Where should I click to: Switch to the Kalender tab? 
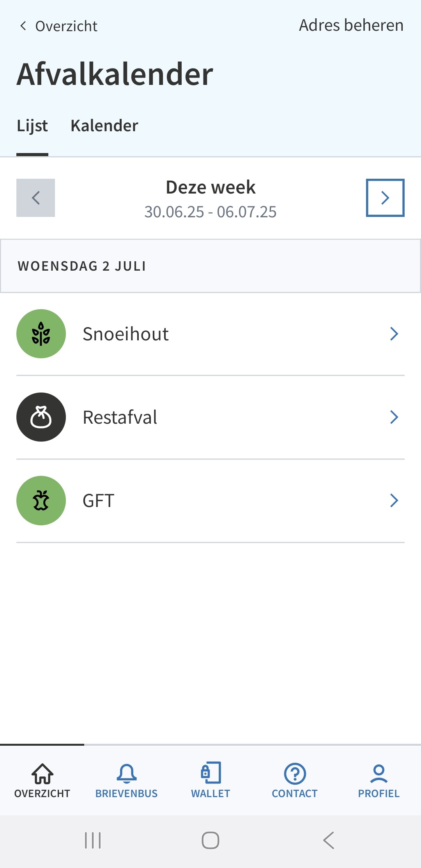point(104,126)
